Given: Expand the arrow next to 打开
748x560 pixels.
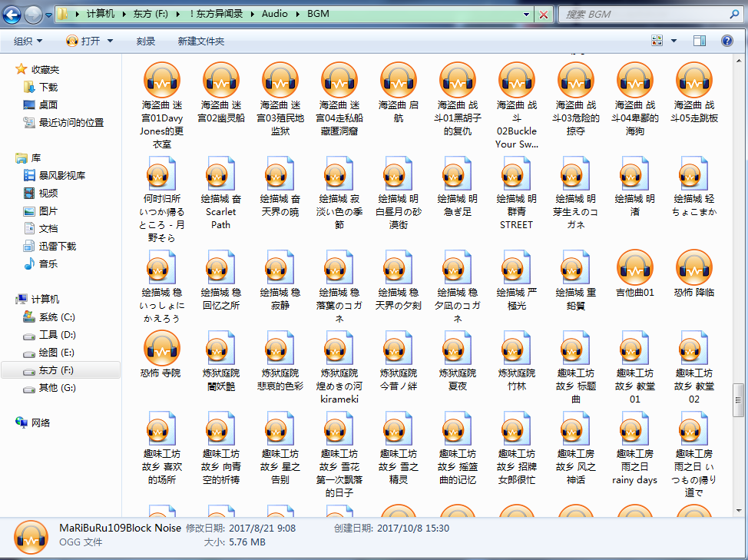Looking at the screenshot, I should point(110,41).
